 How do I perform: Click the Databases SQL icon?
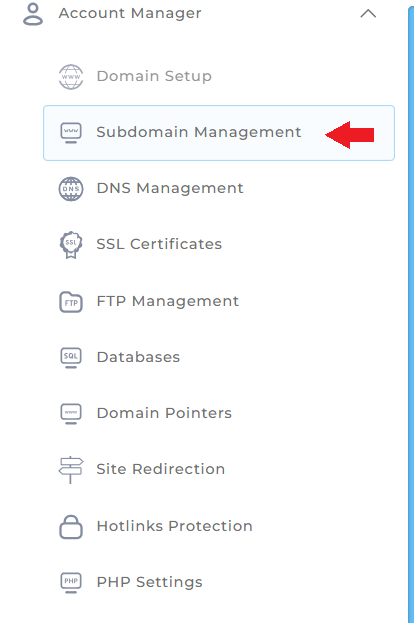(71, 358)
